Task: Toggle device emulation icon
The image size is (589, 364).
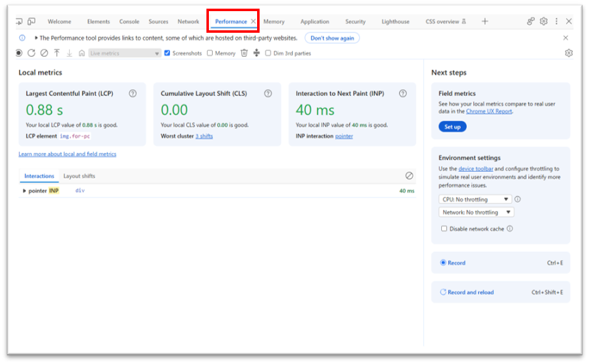Action: [32, 22]
